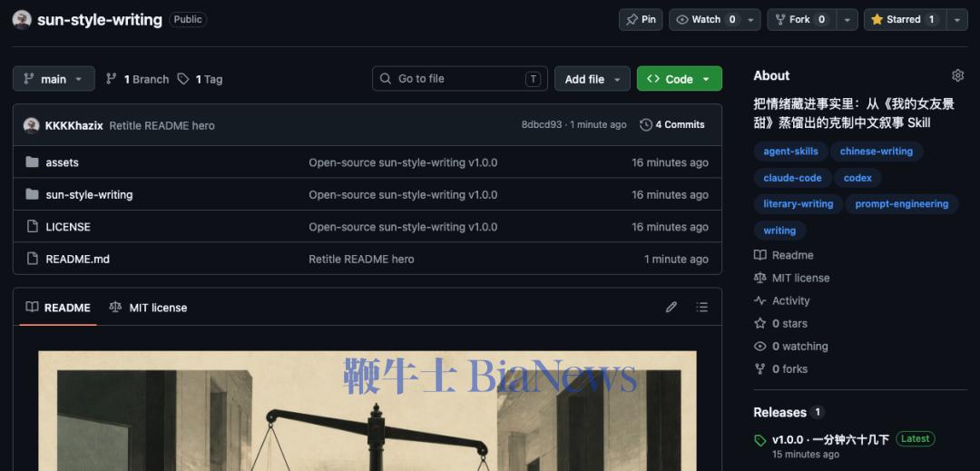Image resolution: width=980 pixels, height=471 pixels.
Task: Click the sun-style-writing folder icon
Action: (x=32, y=194)
